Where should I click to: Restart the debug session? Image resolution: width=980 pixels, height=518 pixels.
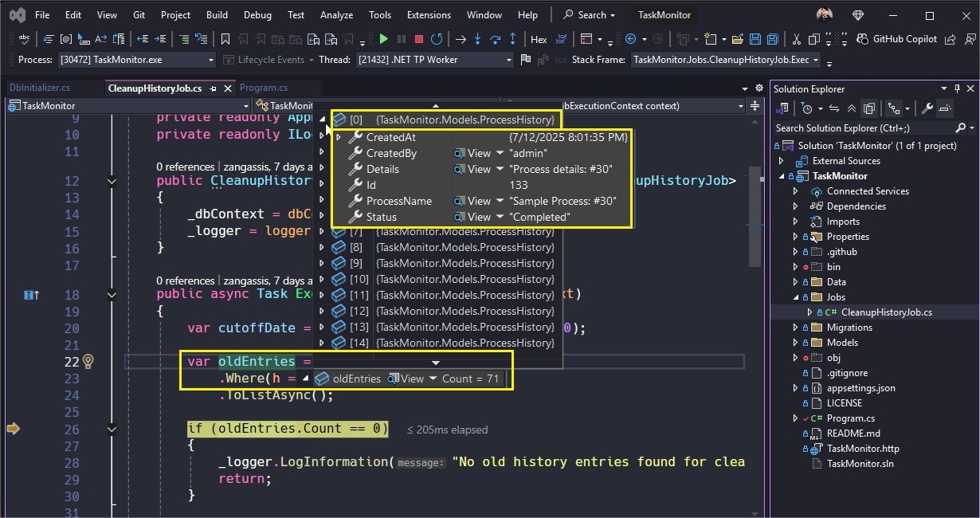(x=437, y=39)
